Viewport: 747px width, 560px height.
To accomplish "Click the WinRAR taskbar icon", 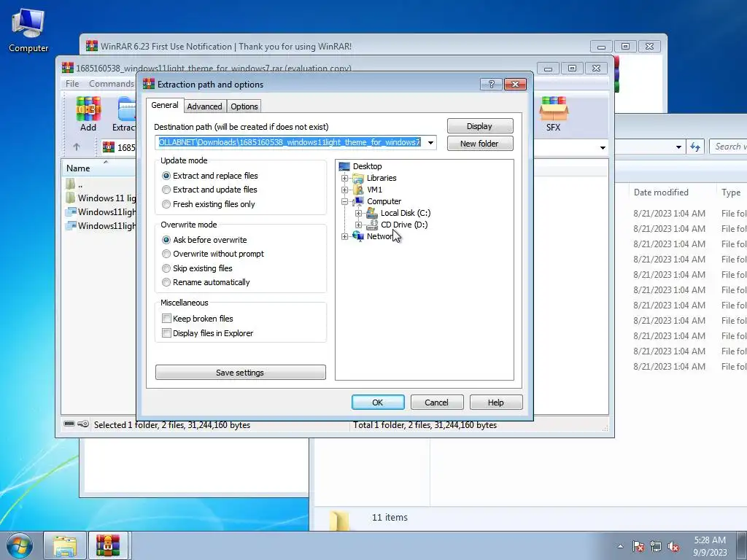I will (x=109, y=545).
